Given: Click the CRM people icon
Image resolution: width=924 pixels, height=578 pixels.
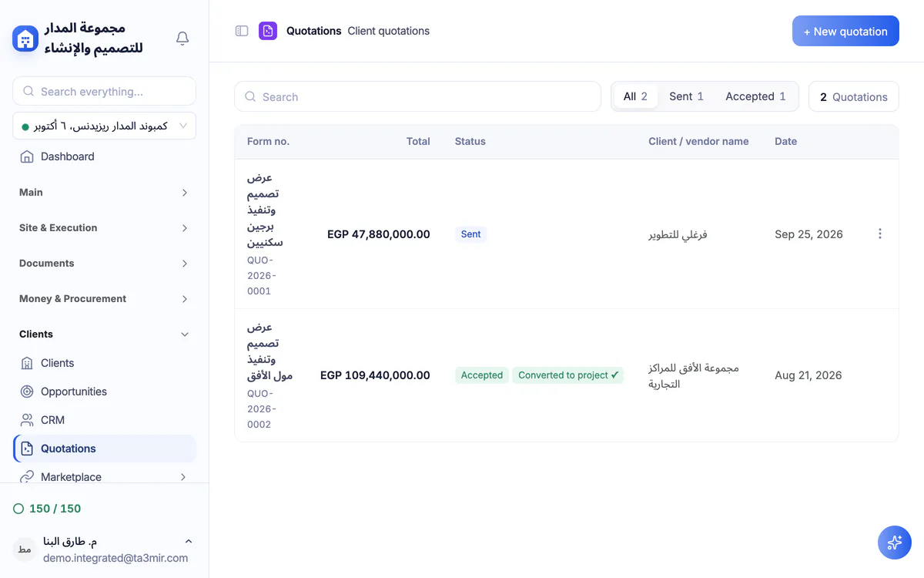Looking at the screenshot, I should click(27, 420).
